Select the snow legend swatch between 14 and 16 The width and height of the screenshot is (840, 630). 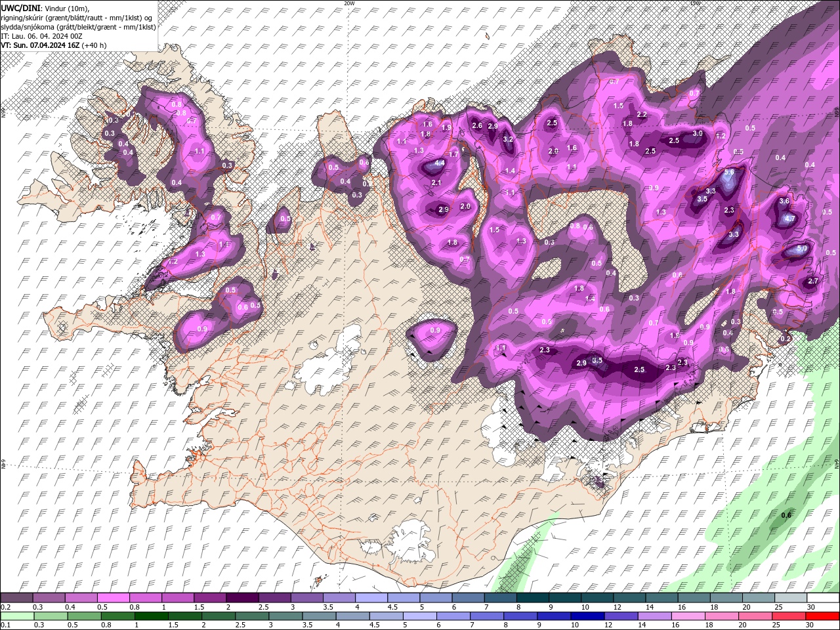pos(662,598)
